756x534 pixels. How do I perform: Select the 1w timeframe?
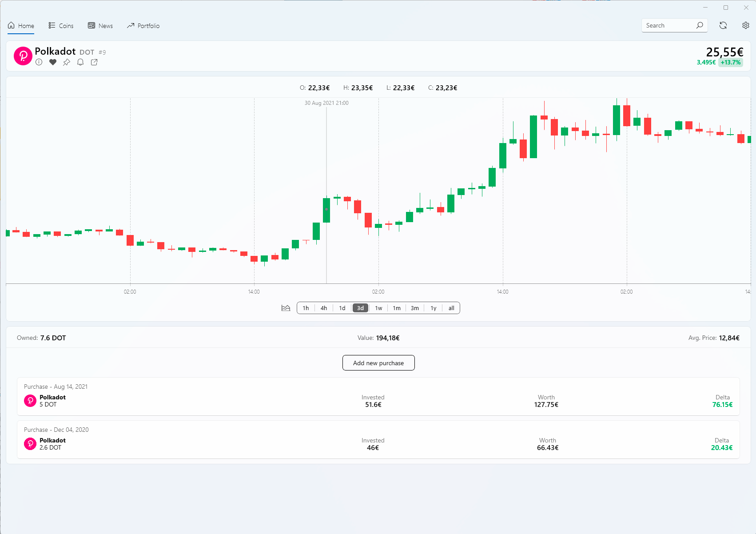tap(378, 308)
